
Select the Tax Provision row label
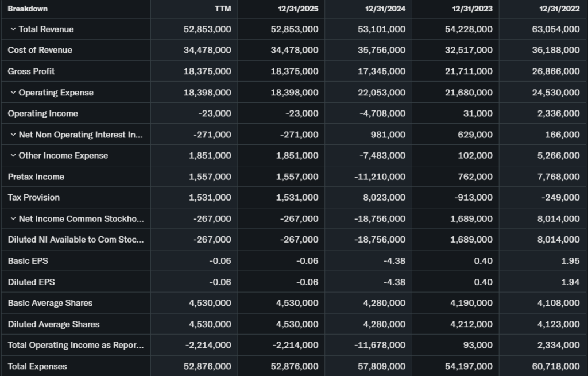pos(34,197)
